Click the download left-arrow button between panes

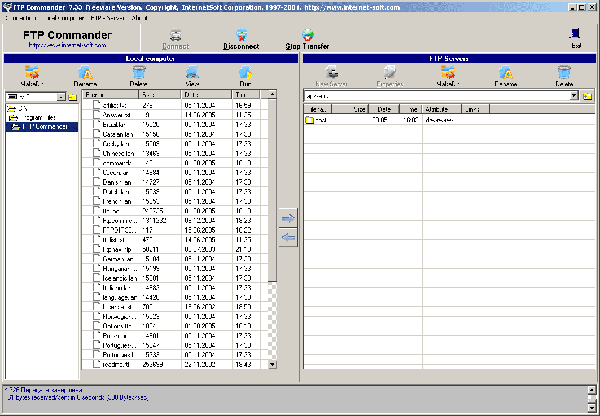click(288, 238)
